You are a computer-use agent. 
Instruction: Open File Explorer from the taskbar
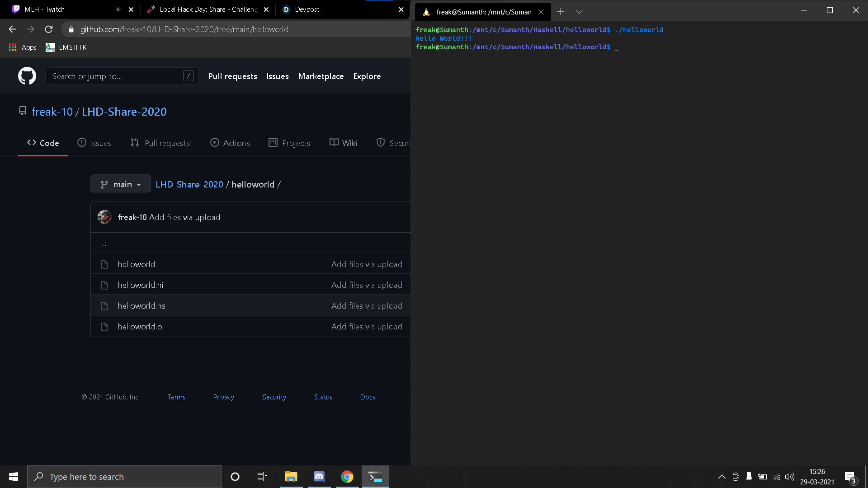[291, 477]
